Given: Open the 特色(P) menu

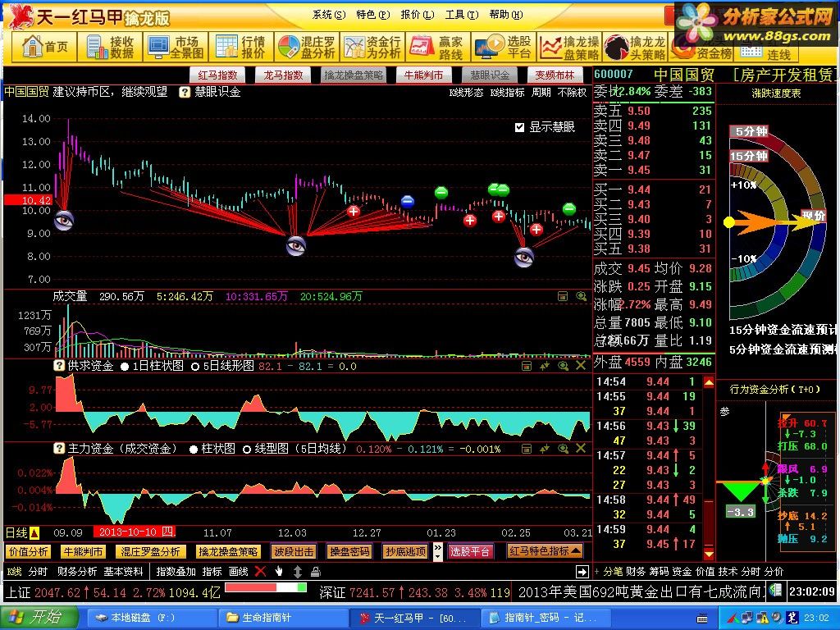Looking at the screenshot, I should tap(373, 15).
